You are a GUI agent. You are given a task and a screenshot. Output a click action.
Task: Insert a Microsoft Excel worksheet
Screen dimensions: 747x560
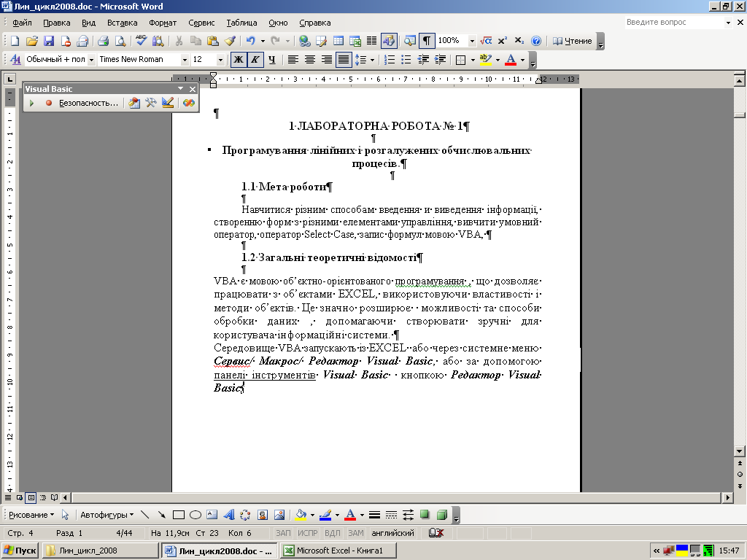tap(355, 42)
